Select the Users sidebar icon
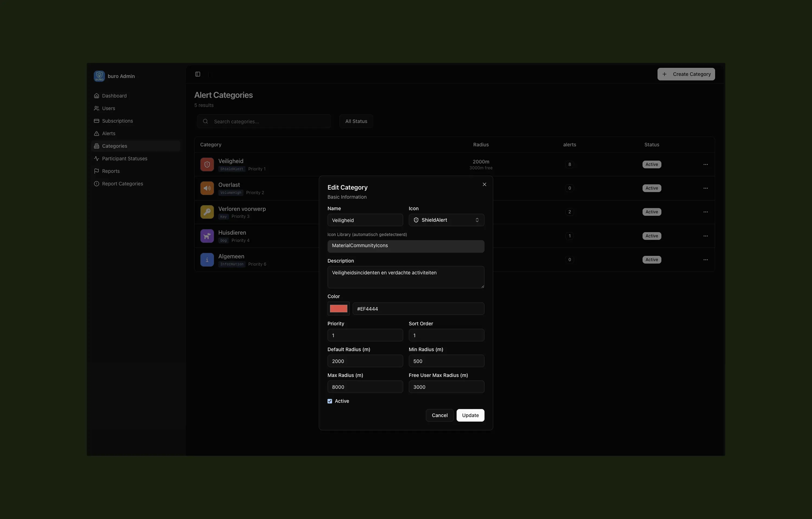The width and height of the screenshot is (812, 519). point(97,108)
